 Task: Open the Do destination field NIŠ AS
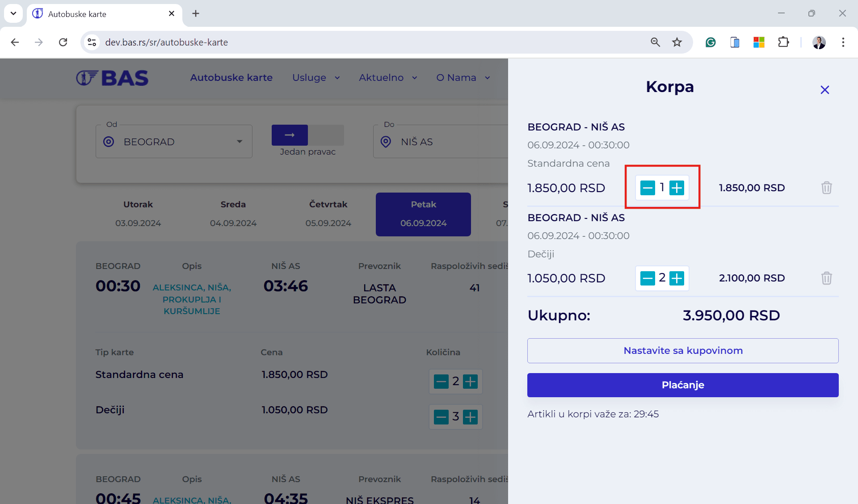(441, 142)
